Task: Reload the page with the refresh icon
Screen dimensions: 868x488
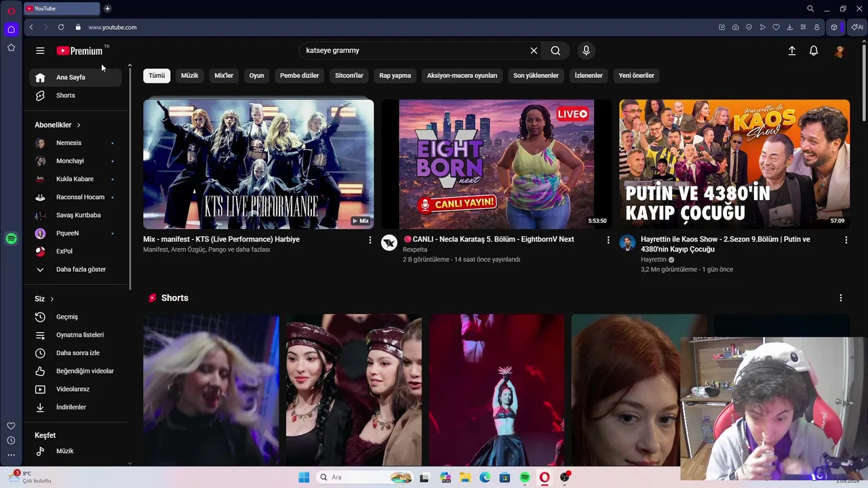Action: pyautogui.click(x=61, y=27)
